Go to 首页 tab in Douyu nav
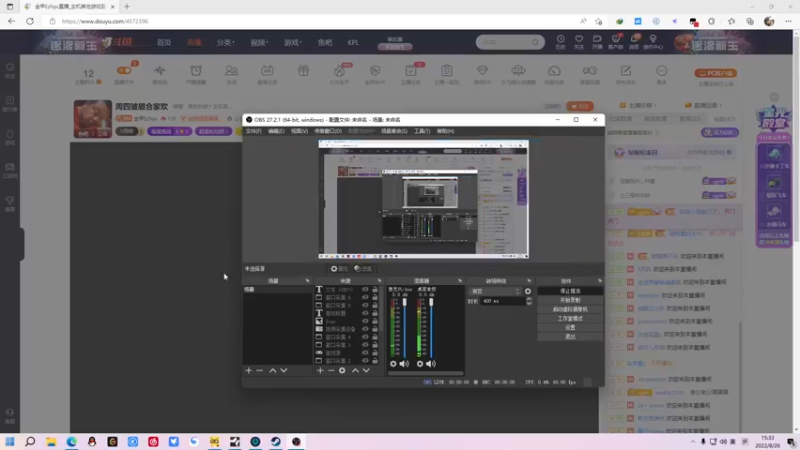The height and width of the screenshot is (450, 800). pos(164,42)
